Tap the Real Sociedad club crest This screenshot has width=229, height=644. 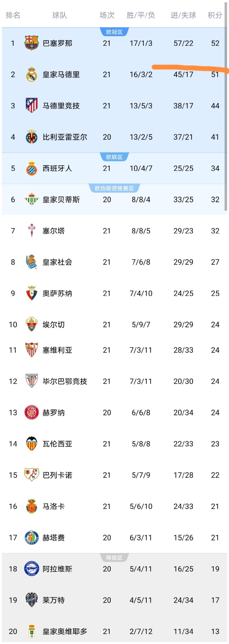point(31,262)
